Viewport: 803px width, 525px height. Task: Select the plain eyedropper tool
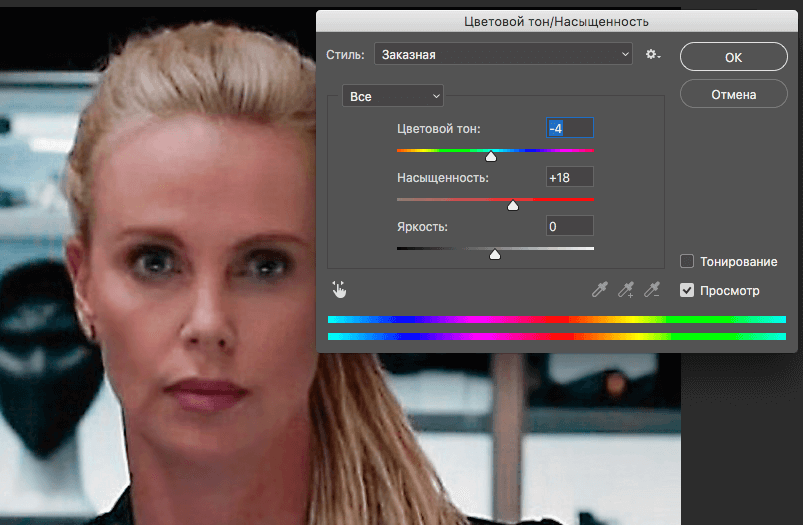[x=600, y=290]
